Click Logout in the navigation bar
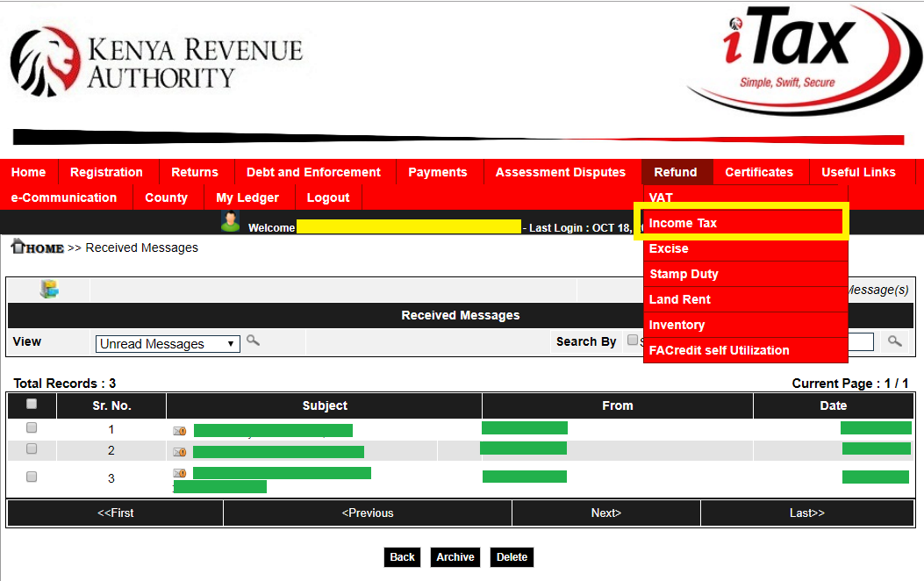This screenshot has width=924, height=581. tap(328, 197)
